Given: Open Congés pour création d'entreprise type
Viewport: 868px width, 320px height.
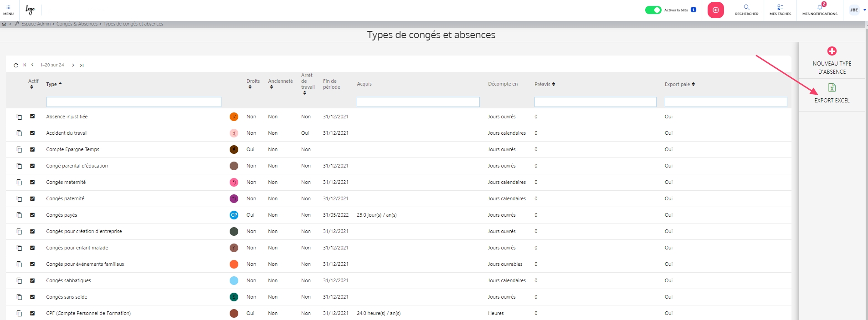Looking at the screenshot, I should 84,231.
